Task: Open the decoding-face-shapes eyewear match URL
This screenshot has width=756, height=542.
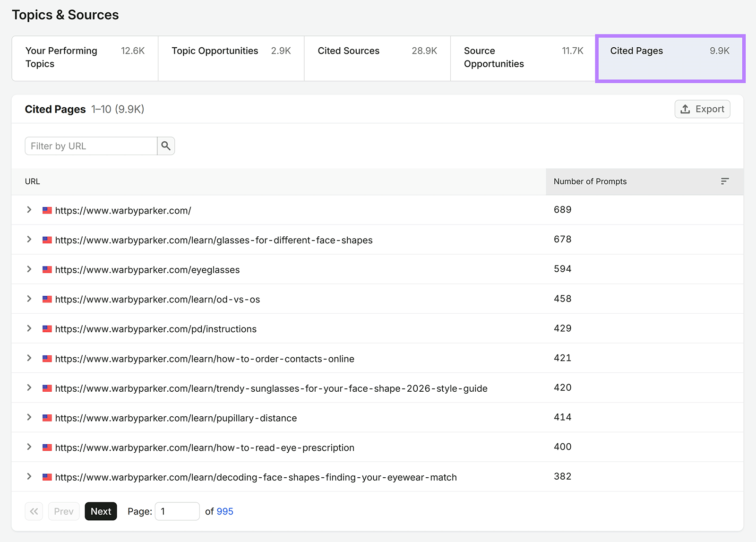Action: tap(256, 477)
